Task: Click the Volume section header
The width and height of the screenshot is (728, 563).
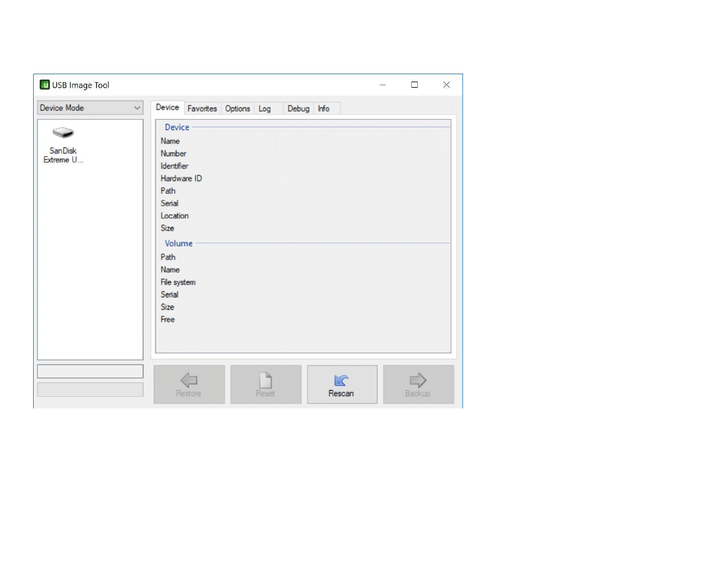Action: coord(178,243)
